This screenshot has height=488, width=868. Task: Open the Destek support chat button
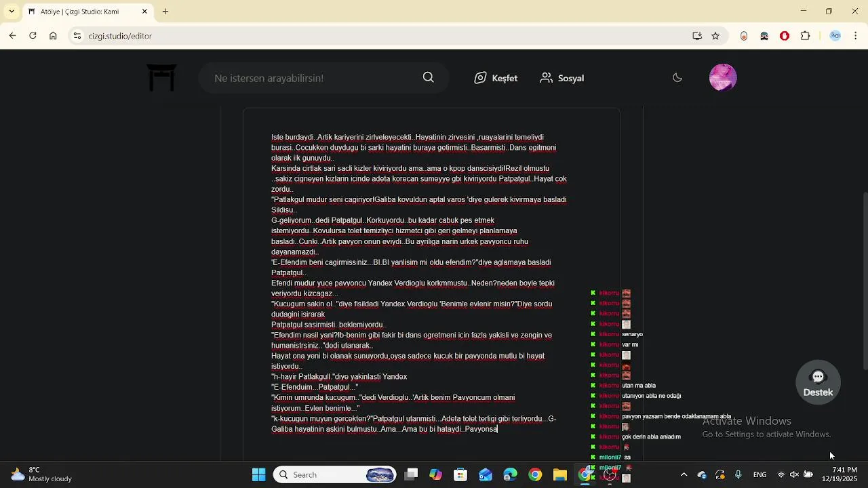[x=818, y=383]
